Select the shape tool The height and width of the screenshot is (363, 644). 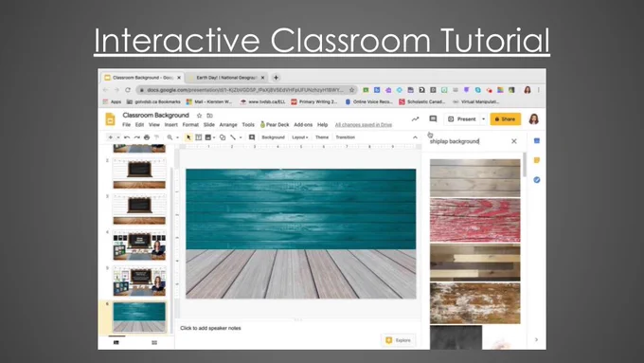coord(223,137)
